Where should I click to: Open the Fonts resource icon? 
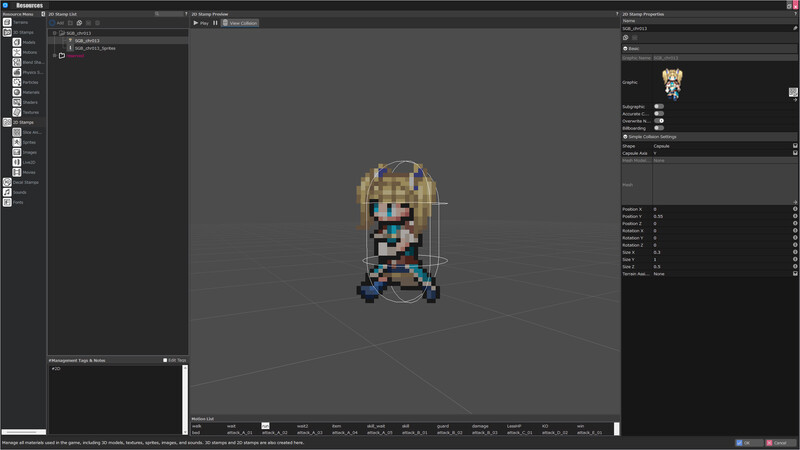[7, 202]
